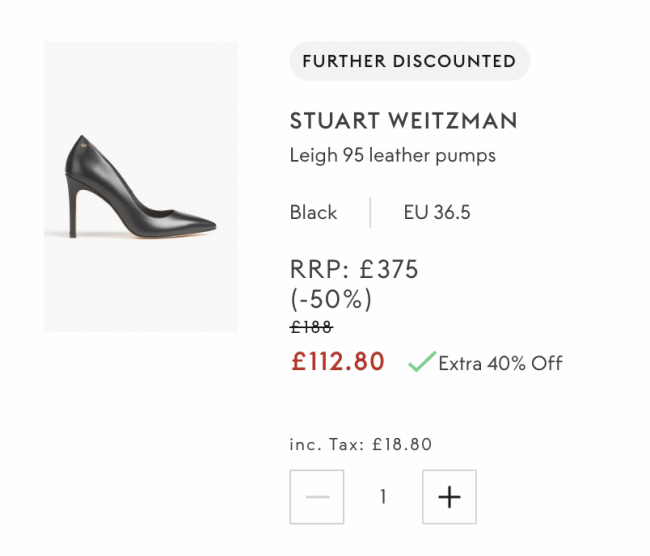Click the -50% discount text
650x556 pixels.
pos(331,299)
